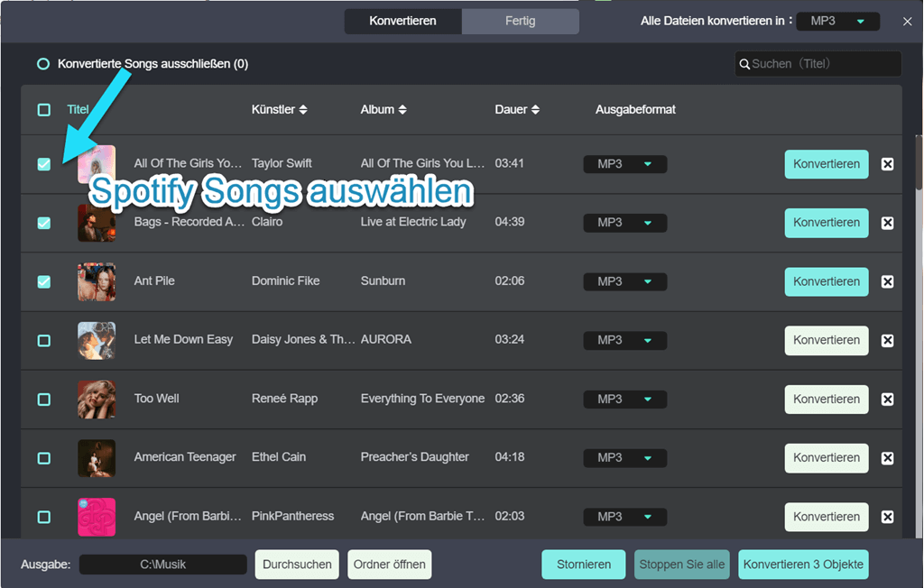Convert the Ant Pile song

click(x=827, y=281)
